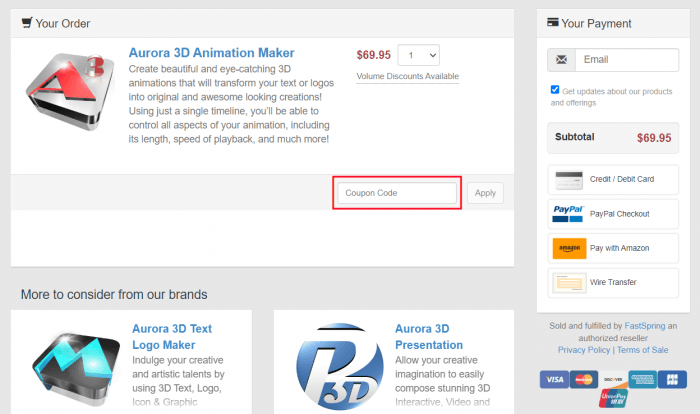
Task: Open Aurora 3D Animation Maker title link
Action: pos(212,53)
